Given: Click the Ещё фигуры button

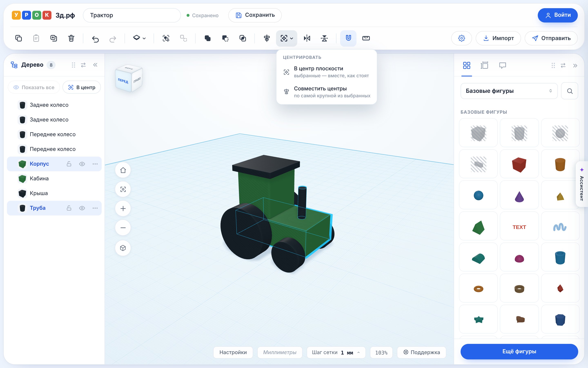Looking at the screenshot, I should tap(519, 351).
